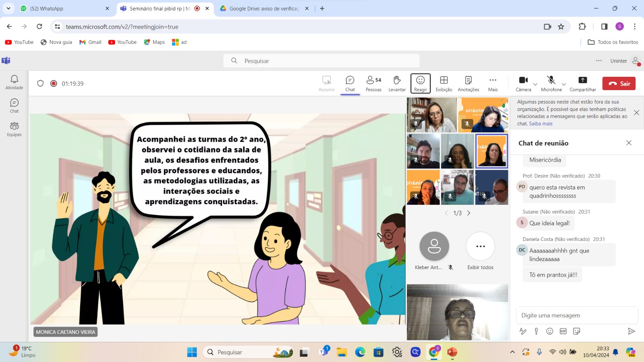Click the Compartilhar share screen icon
Screen dimensions: 644x362
(x=582, y=80)
